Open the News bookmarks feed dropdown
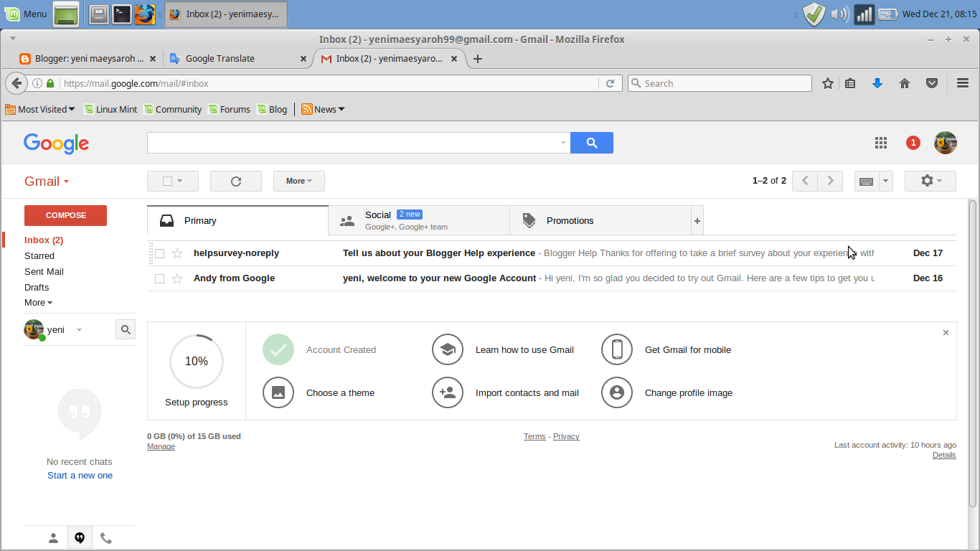 click(x=323, y=109)
